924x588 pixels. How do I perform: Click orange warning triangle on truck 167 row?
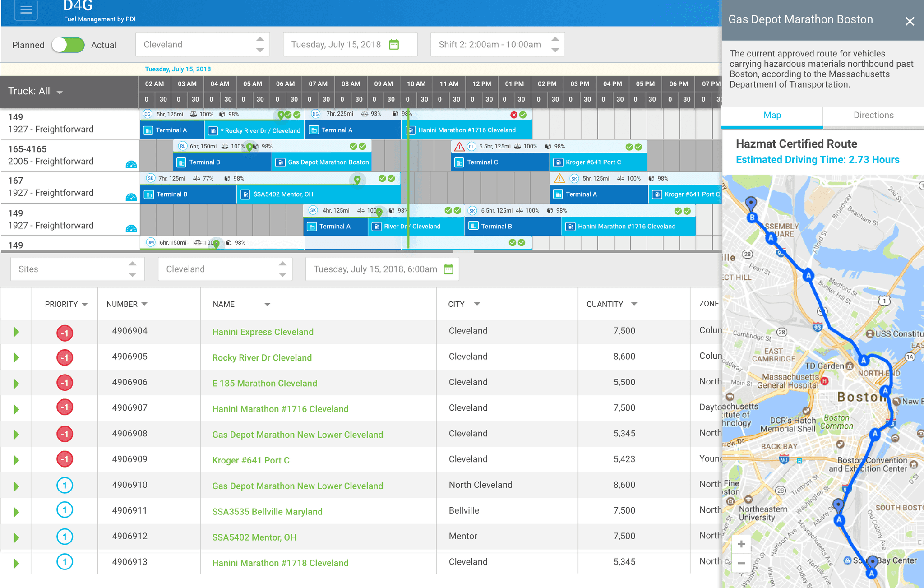tap(559, 178)
